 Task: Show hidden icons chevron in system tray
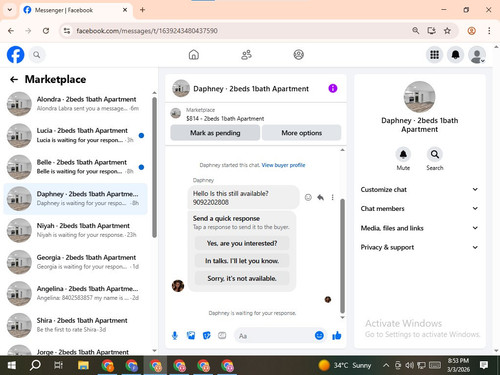[386, 365]
